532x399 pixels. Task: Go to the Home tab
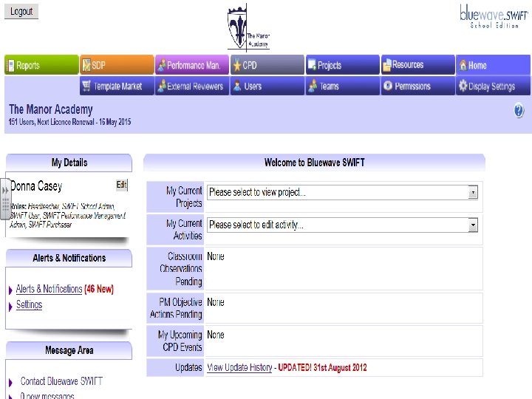point(493,65)
